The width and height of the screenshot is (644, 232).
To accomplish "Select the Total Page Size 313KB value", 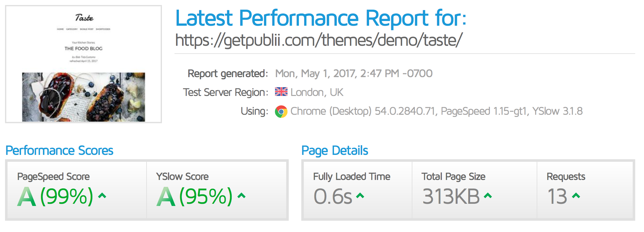I will [x=451, y=197].
